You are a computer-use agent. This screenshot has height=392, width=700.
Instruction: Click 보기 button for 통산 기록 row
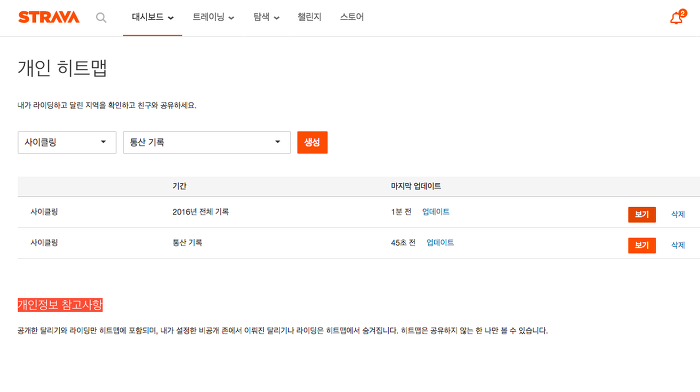click(642, 245)
